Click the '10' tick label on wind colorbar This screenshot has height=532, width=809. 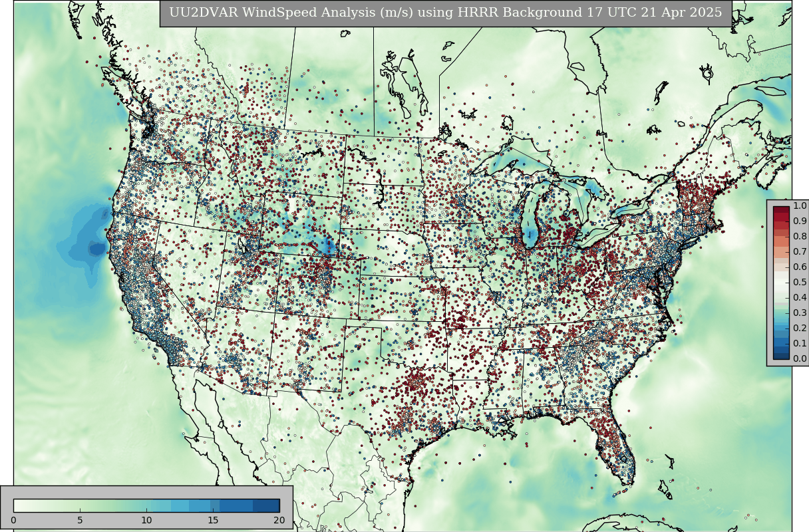(x=146, y=520)
